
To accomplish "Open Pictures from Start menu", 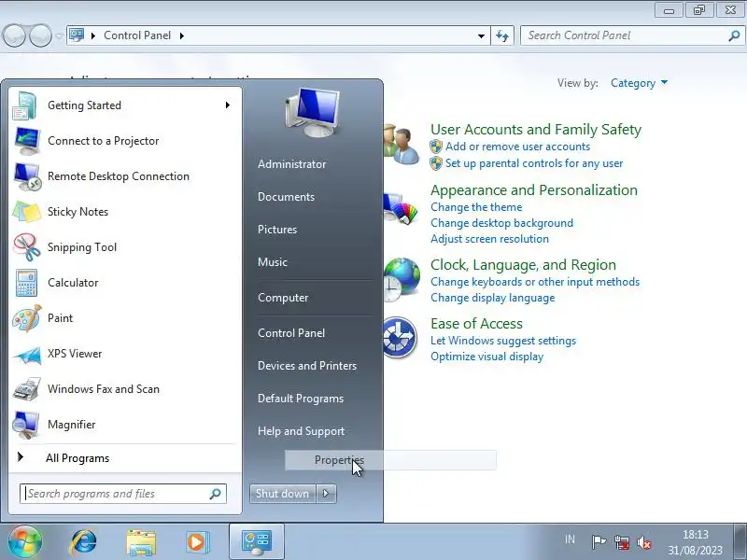I will coord(277,230).
